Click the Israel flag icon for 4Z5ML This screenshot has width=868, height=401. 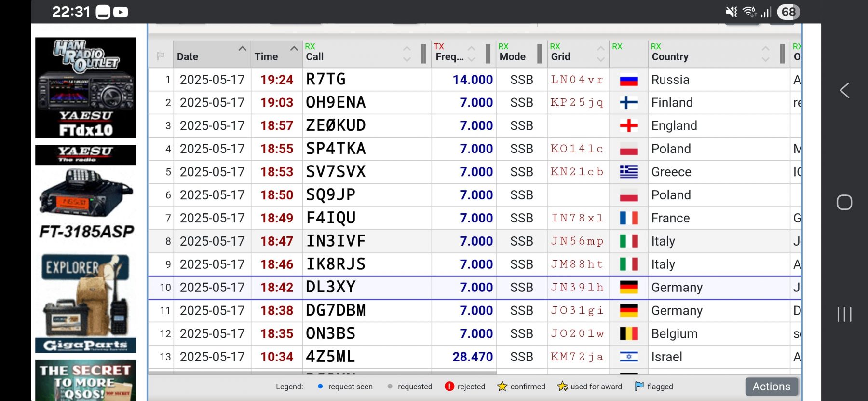(x=628, y=357)
